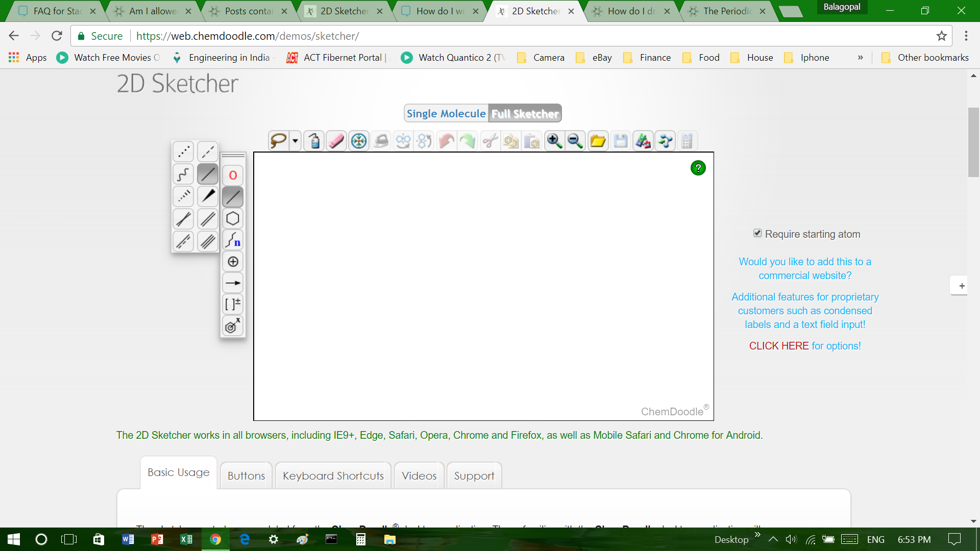Click CLICK HERE for options link

[x=805, y=346]
